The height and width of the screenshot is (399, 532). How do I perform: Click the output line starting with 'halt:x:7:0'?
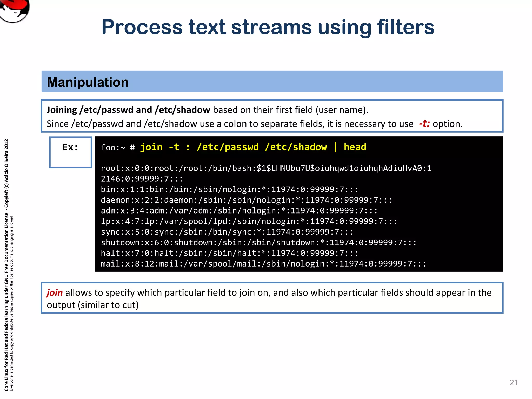click(x=229, y=253)
